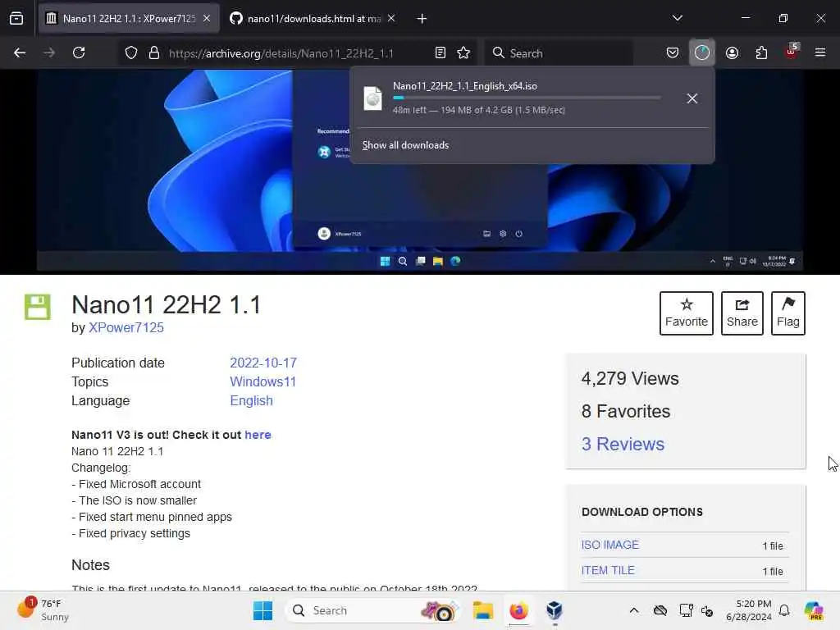Open the extensions puzzle icon
Screen dimensions: 840x630
coord(761,52)
